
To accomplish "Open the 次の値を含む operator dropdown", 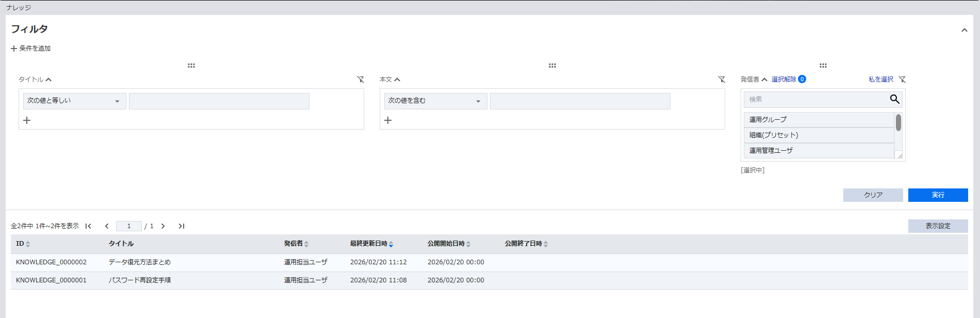I will pos(435,101).
